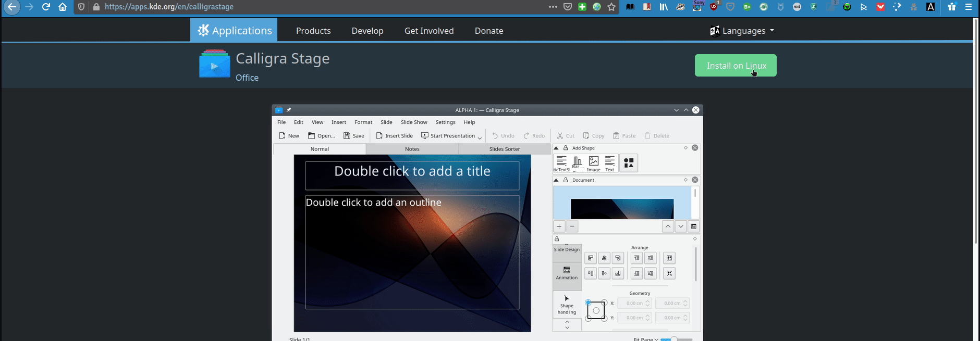Select the center anchor point radio button
This screenshot has width=980, height=341.
(596, 310)
